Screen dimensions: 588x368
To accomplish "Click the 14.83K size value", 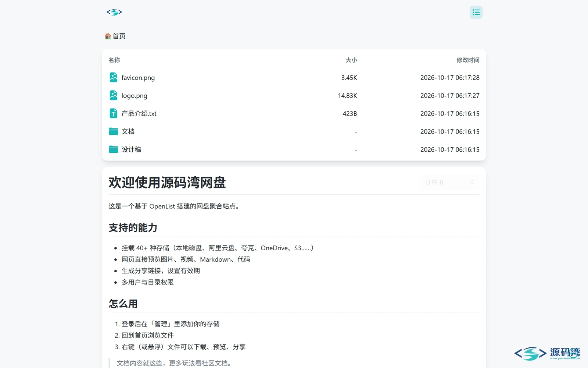I will (348, 96).
